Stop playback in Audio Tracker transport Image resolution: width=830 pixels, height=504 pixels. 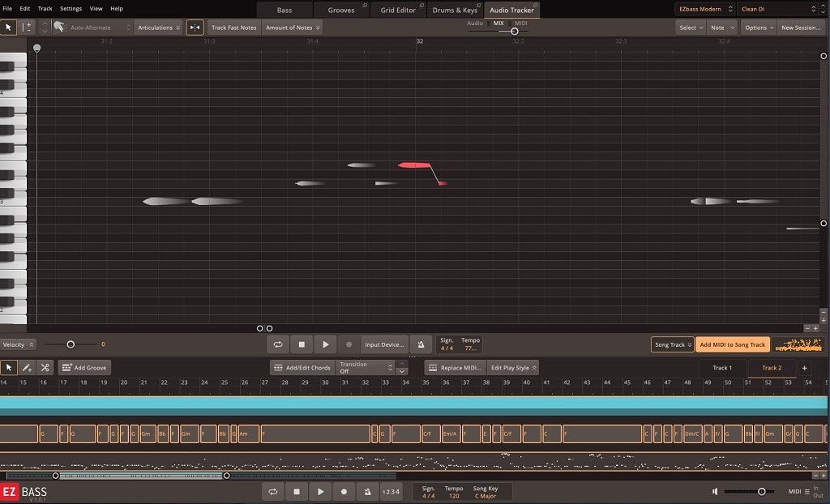(302, 344)
